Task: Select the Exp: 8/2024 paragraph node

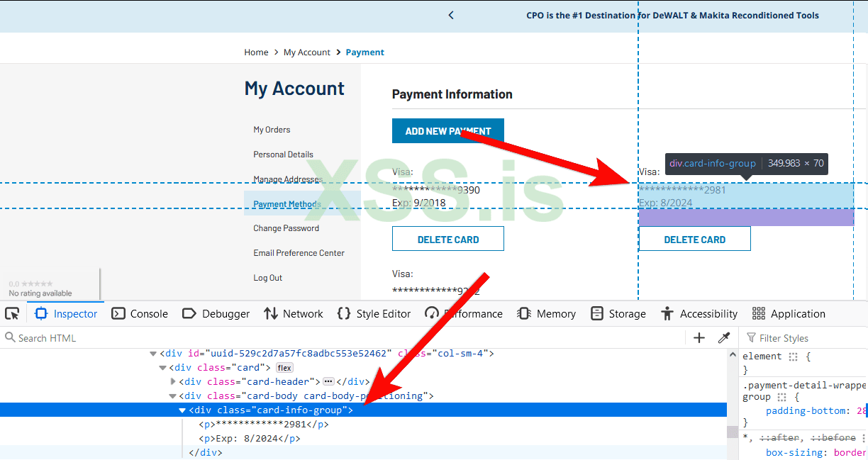Action: coord(250,439)
